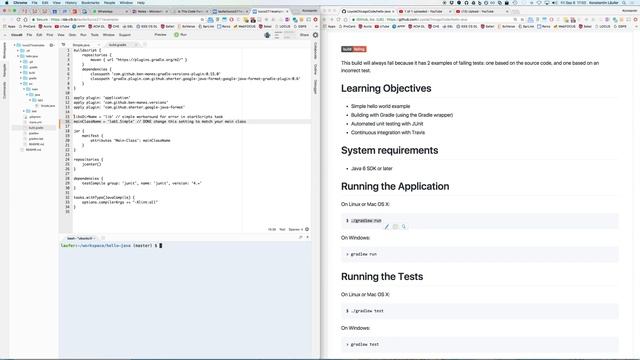
Task: Open the Chrome menu in macOS menu bar
Action: point(20,2)
